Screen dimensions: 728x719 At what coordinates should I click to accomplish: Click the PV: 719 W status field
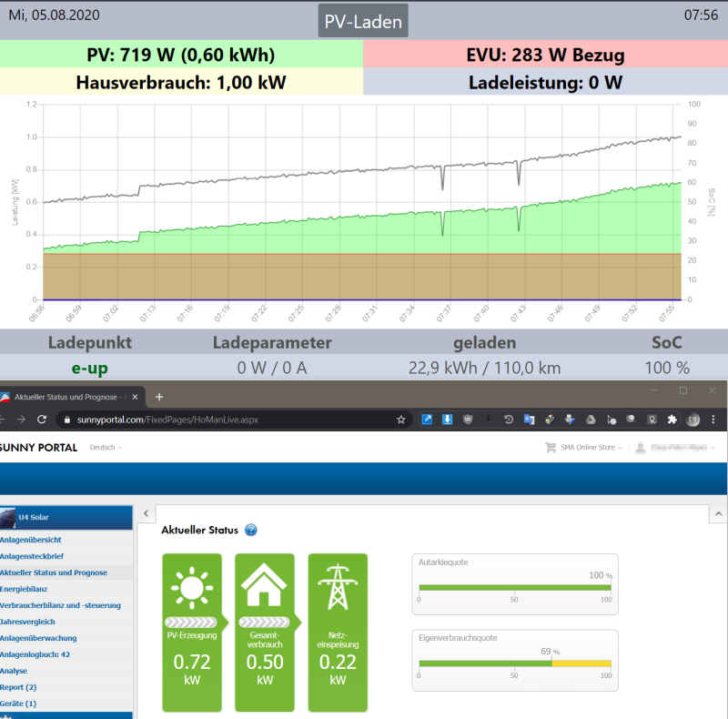click(x=181, y=55)
